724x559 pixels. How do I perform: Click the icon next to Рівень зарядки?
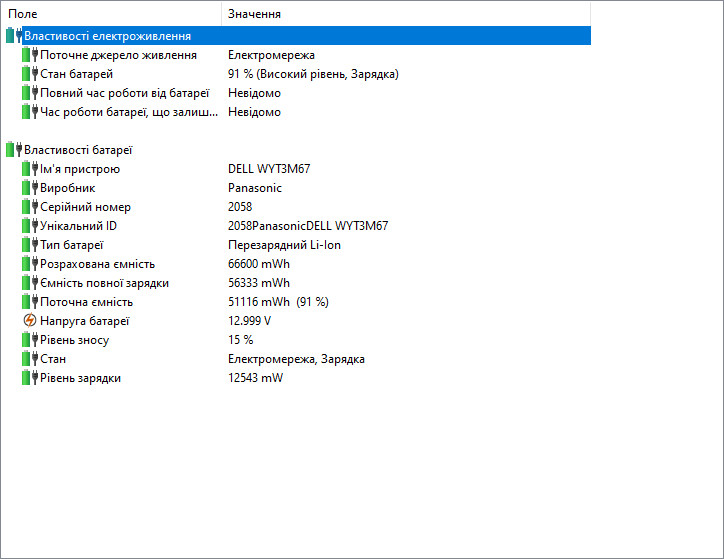(x=29, y=378)
